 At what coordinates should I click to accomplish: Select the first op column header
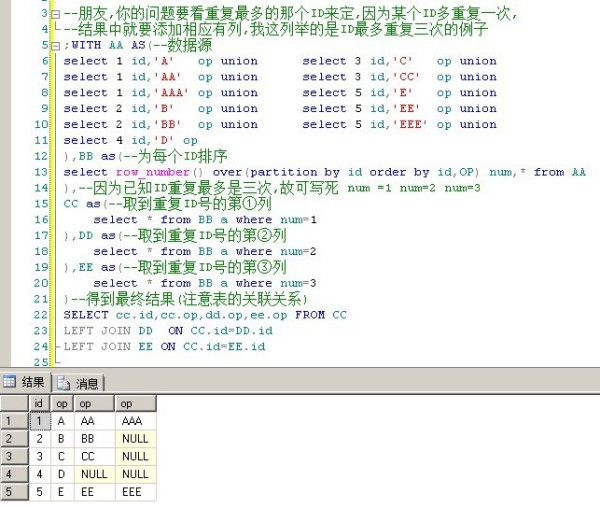(x=62, y=403)
